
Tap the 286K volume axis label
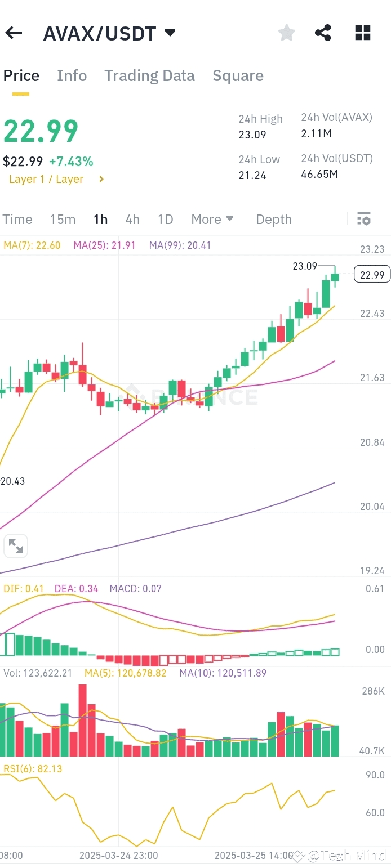[374, 691]
